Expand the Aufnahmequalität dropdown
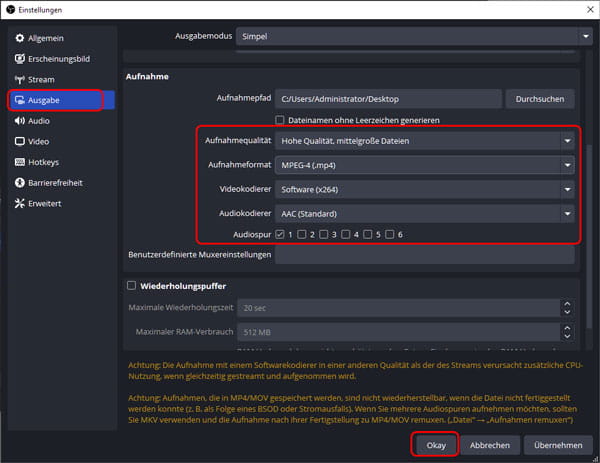The height and width of the screenshot is (463, 600). 425,141
